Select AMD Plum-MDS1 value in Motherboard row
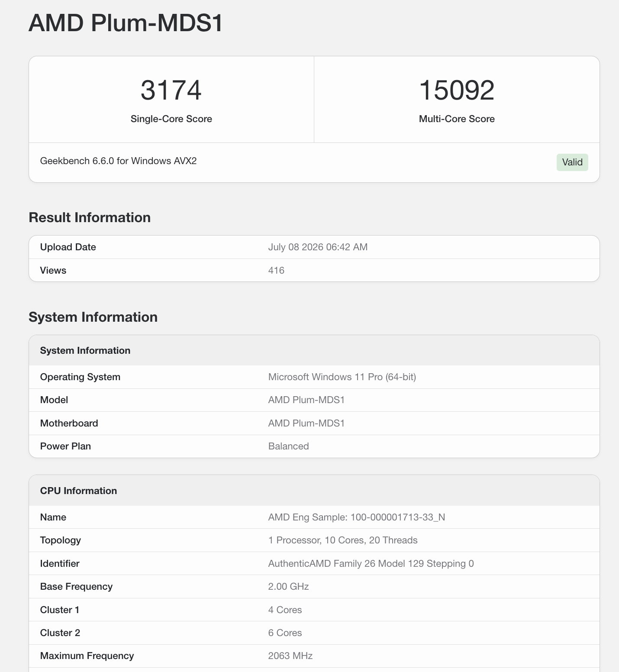Viewport: 619px width, 672px height. point(306,423)
